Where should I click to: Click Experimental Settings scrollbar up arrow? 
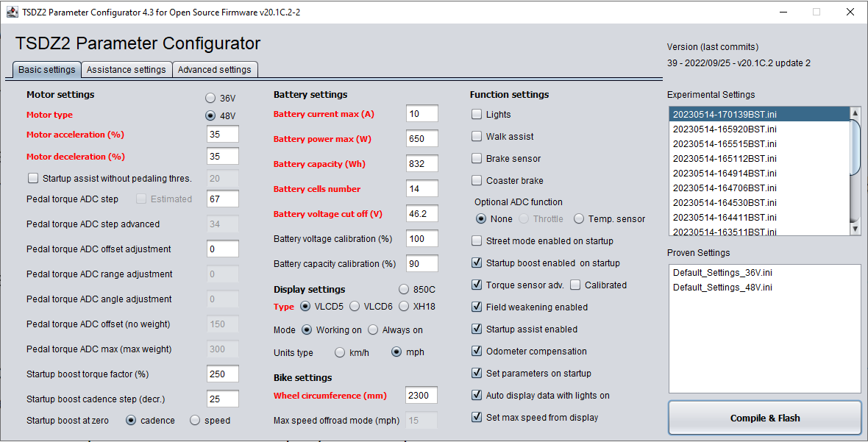[855, 113]
